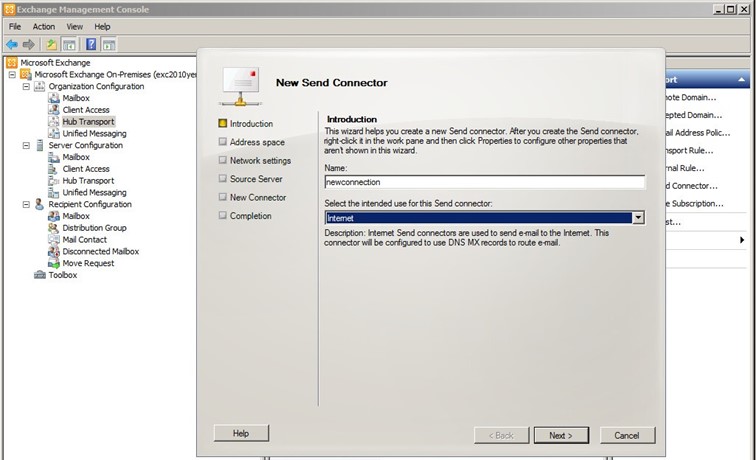Select Unified Messaging under Server Configuration
This screenshot has height=460, width=756.
94,192
